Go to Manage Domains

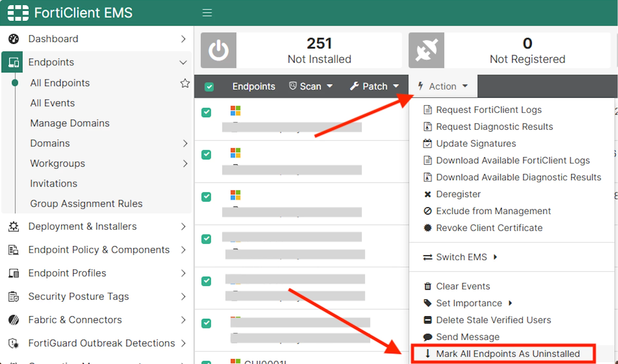click(x=70, y=123)
